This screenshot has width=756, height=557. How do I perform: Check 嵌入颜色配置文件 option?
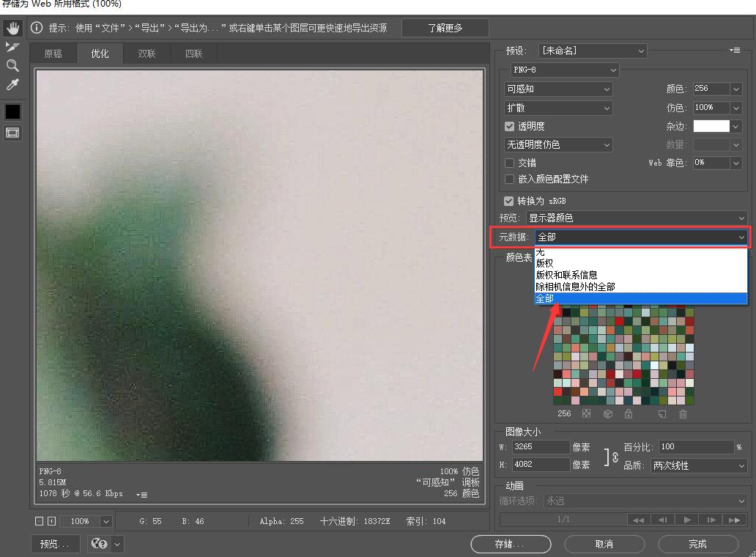click(509, 179)
